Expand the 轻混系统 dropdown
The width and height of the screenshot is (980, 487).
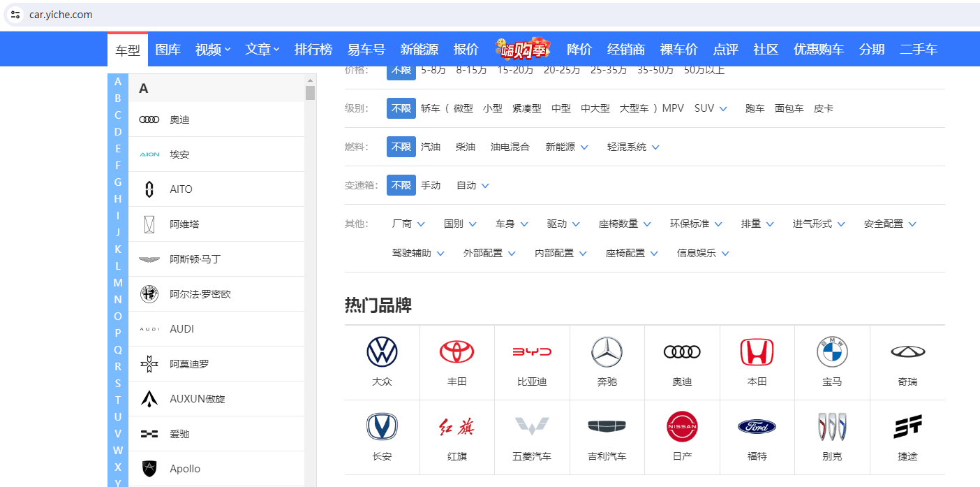633,147
